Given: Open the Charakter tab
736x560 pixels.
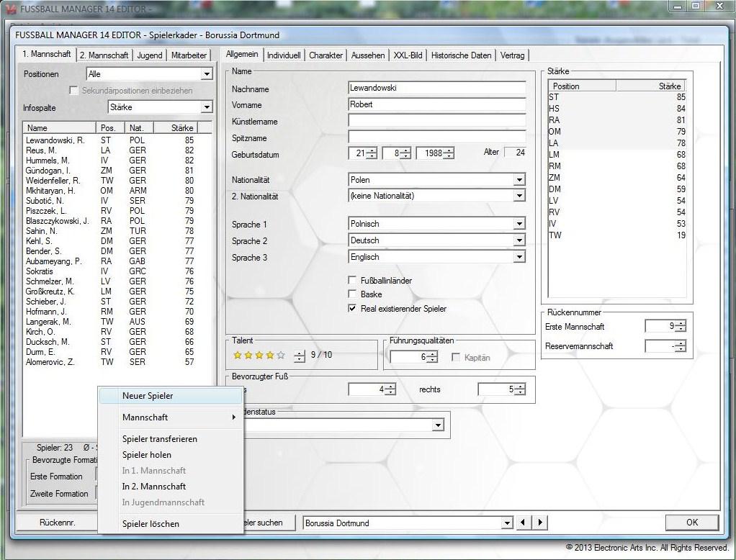Looking at the screenshot, I should coord(326,55).
